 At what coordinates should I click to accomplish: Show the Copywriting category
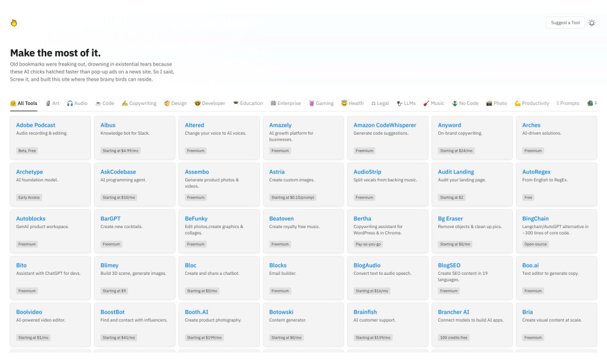coord(139,103)
